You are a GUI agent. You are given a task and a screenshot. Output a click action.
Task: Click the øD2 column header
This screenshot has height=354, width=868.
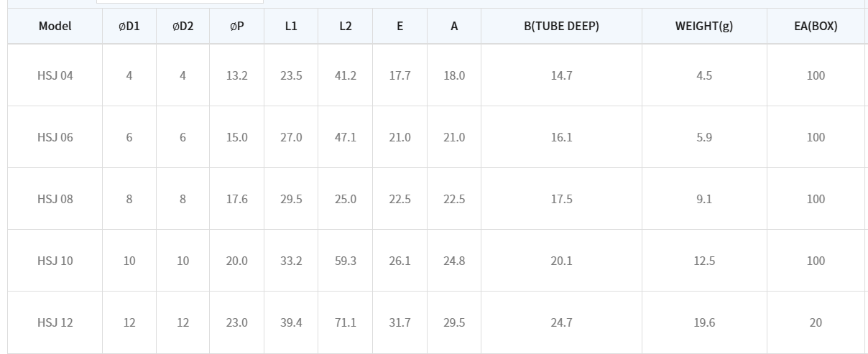click(x=183, y=27)
